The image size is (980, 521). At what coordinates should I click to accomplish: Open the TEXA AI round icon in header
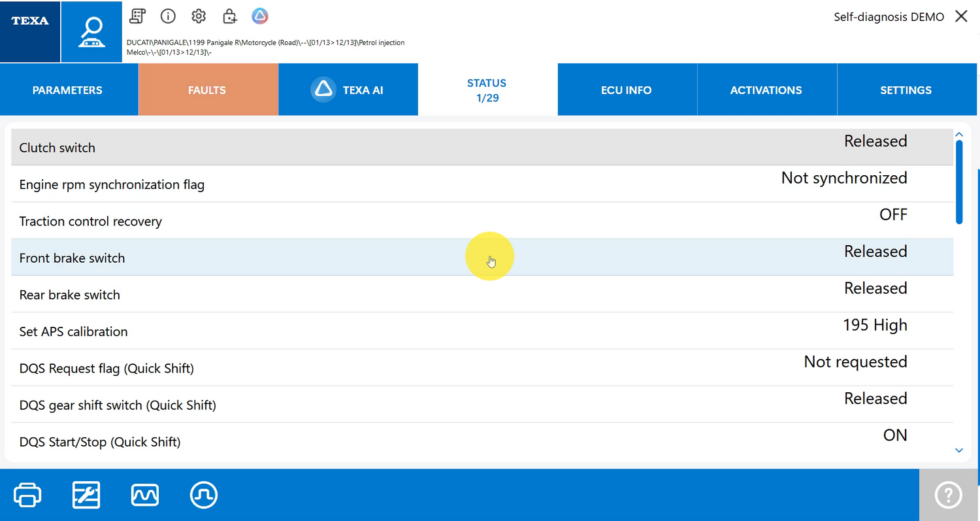click(260, 16)
